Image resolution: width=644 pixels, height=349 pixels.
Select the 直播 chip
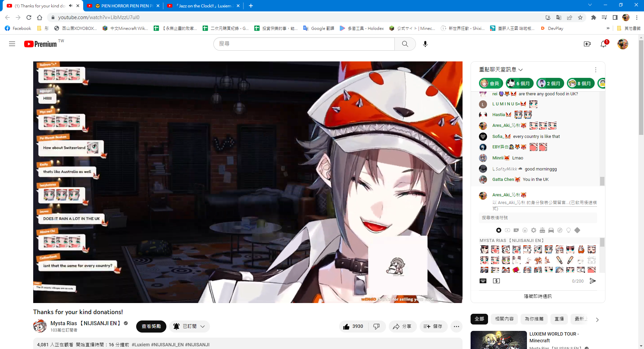click(559, 319)
